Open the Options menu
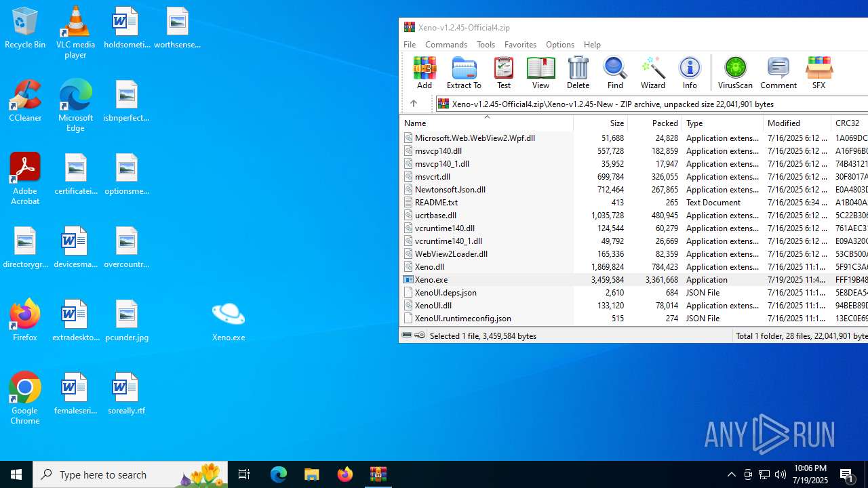Screen dimensions: 868x488 [560, 44]
